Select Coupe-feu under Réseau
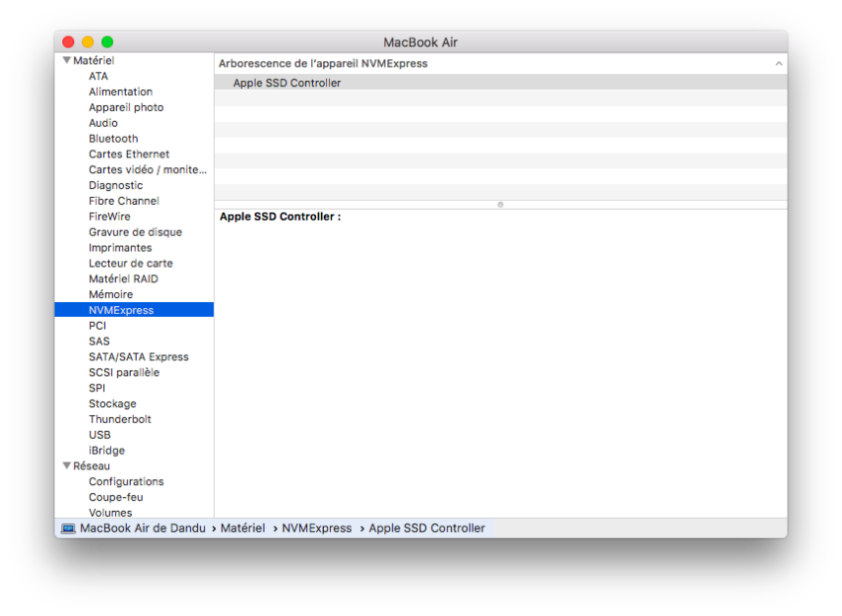 116,497
